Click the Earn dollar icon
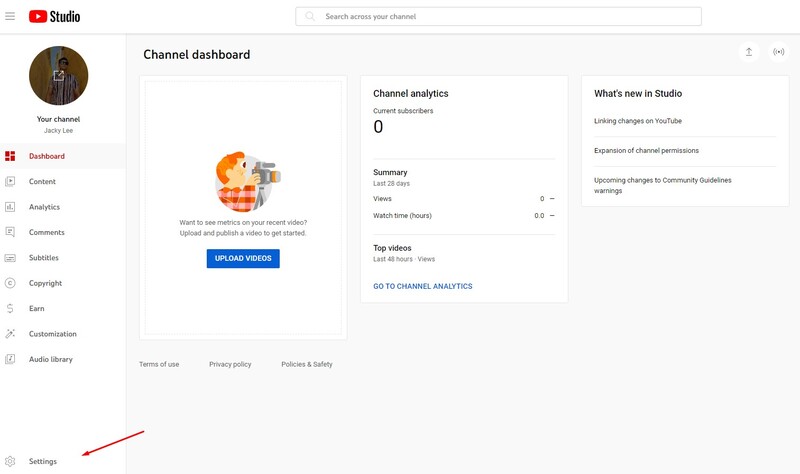 point(10,308)
